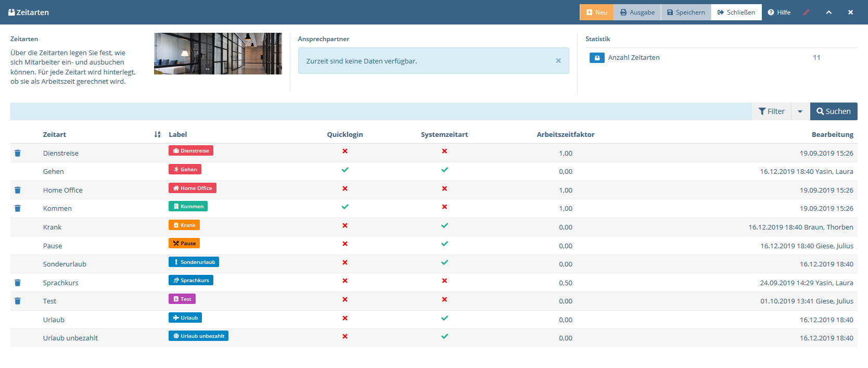Sort by Zeitart using the sort icon
Viewport: 868px width, 368px height.
coord(158,134)
